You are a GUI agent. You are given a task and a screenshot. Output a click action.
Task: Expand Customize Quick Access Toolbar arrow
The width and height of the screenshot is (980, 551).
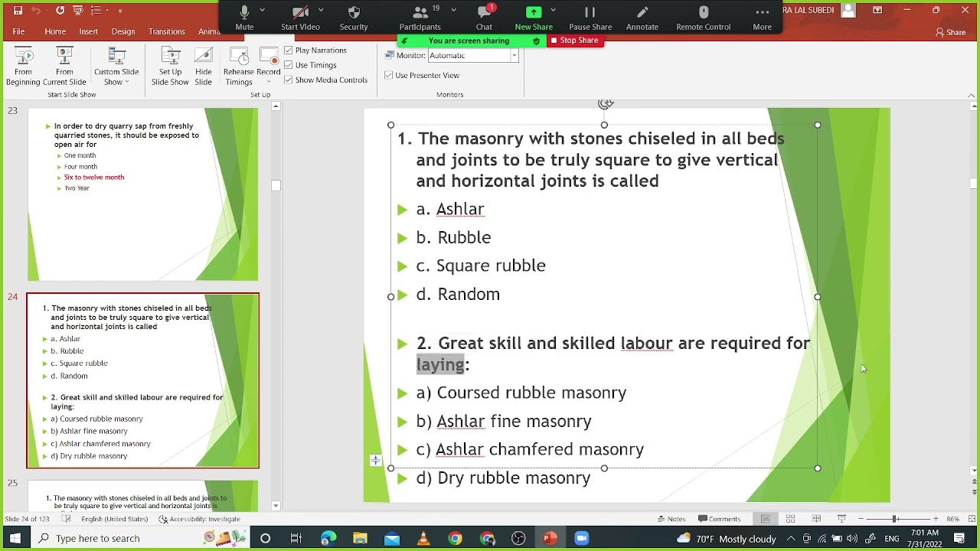pyautogui.click(x=120, y=10)
